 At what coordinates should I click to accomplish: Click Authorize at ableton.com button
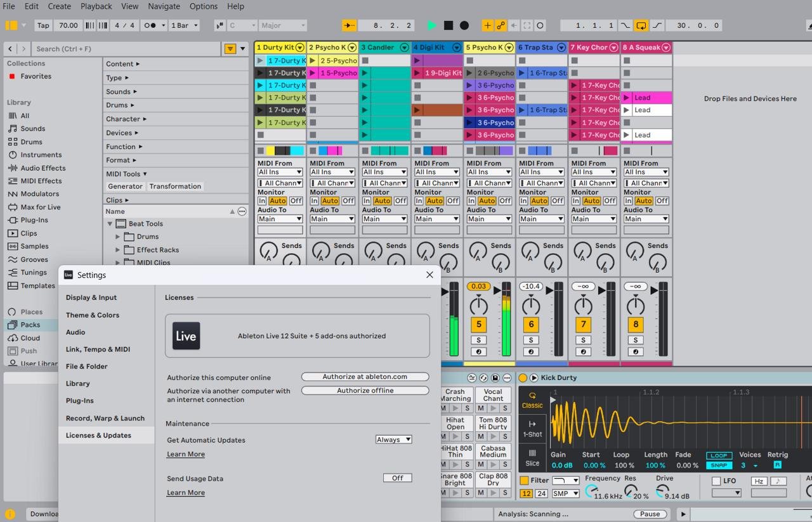point(365,377)
